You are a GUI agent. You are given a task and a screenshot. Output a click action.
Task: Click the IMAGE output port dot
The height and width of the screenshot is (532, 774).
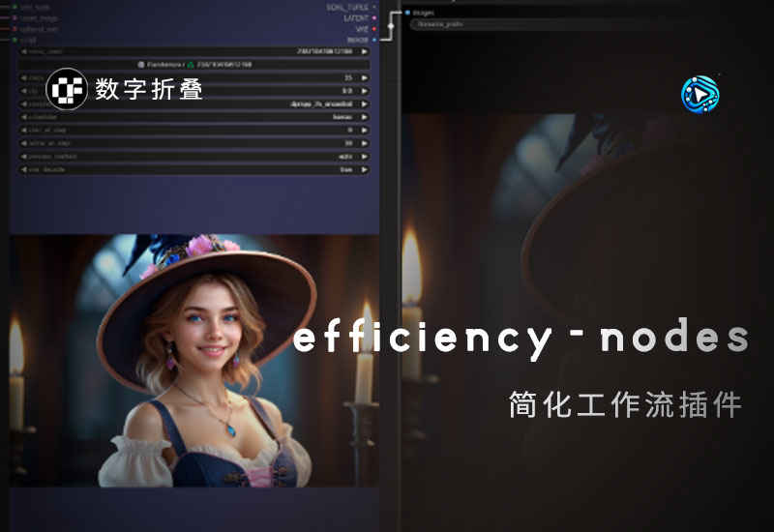point(374,41)
